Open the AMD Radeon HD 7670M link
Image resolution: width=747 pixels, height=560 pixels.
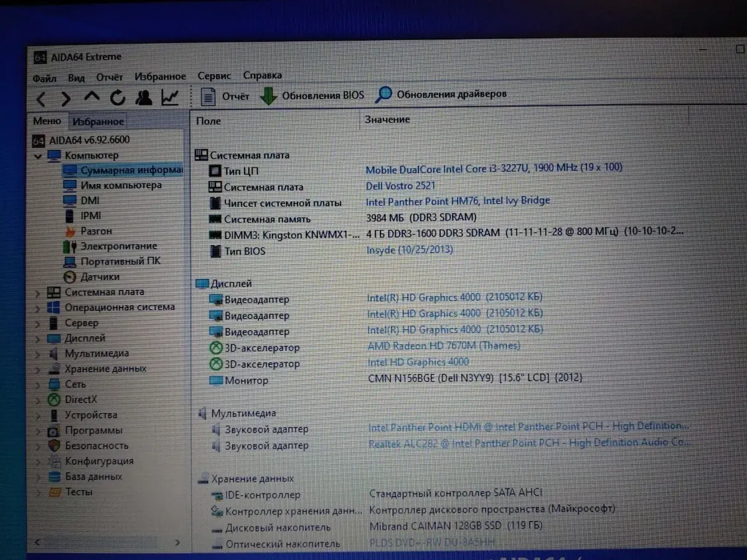[444, 346]
